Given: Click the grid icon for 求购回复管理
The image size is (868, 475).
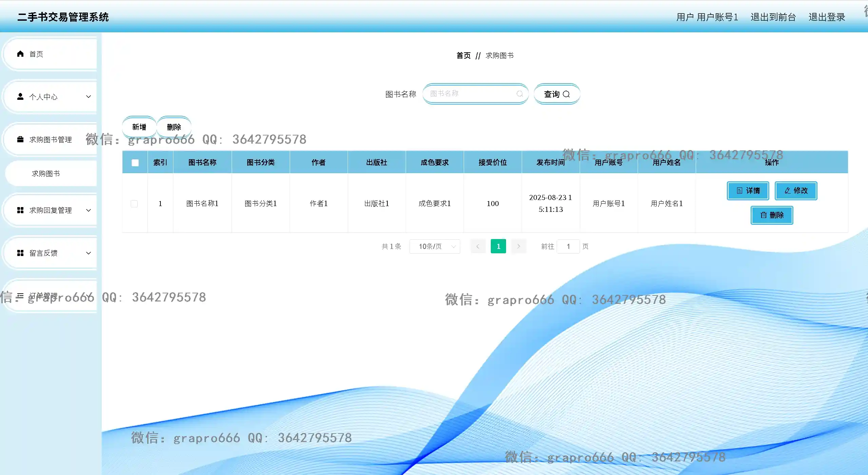Looking at the screenshot, I should [x=20, y=210].
